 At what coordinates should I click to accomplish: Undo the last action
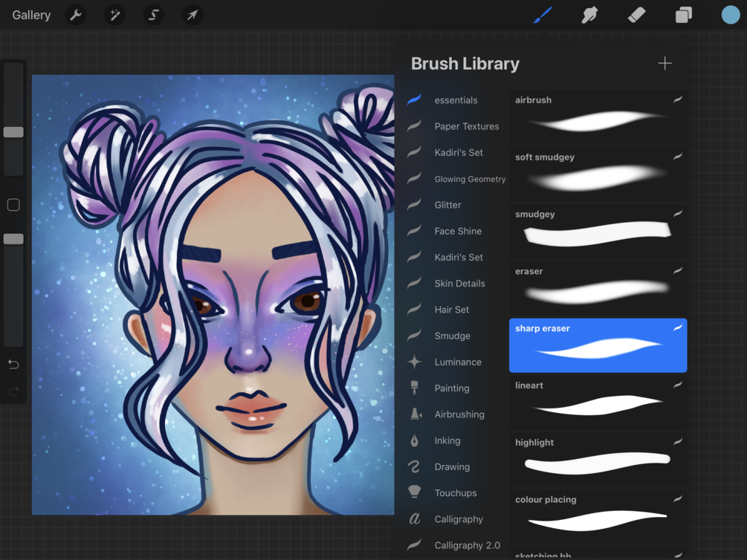[x=13, y=365]
